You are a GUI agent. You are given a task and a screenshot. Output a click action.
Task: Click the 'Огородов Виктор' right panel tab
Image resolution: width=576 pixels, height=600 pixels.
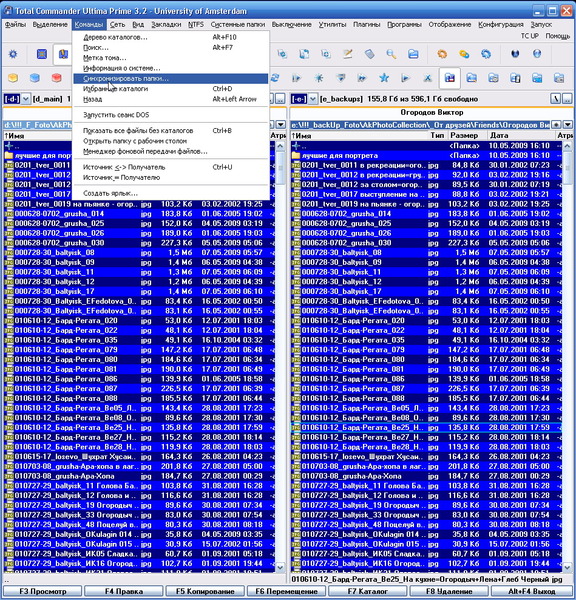coord(431,112)
